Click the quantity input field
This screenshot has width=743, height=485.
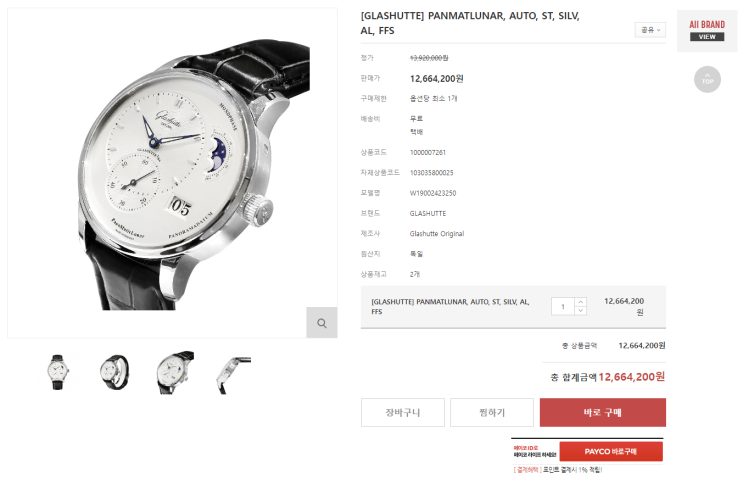[563, 306]
